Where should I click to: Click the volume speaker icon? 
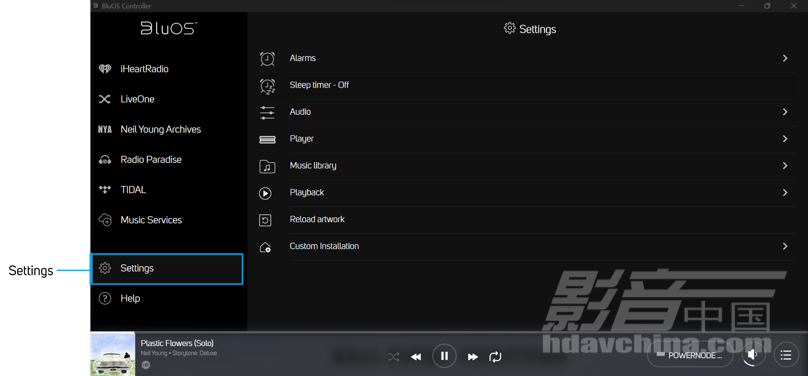[753, 354]
